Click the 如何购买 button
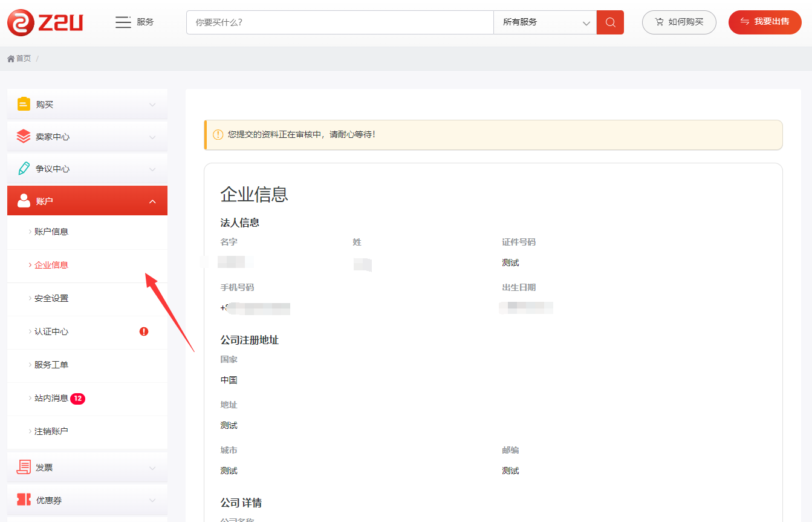The height and width of the screenshot is (522, 812). pos(679,22)
